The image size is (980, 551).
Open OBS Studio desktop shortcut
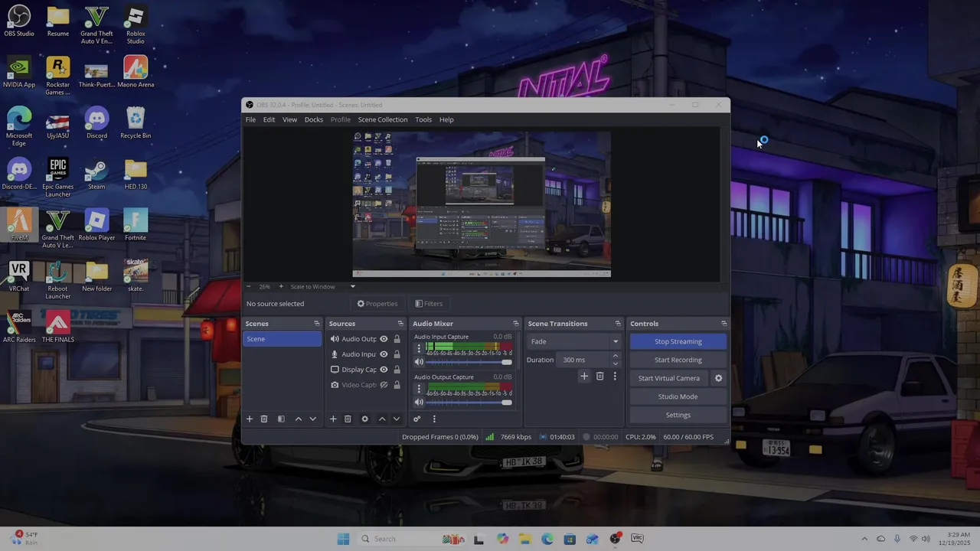(x=19, y=21)
